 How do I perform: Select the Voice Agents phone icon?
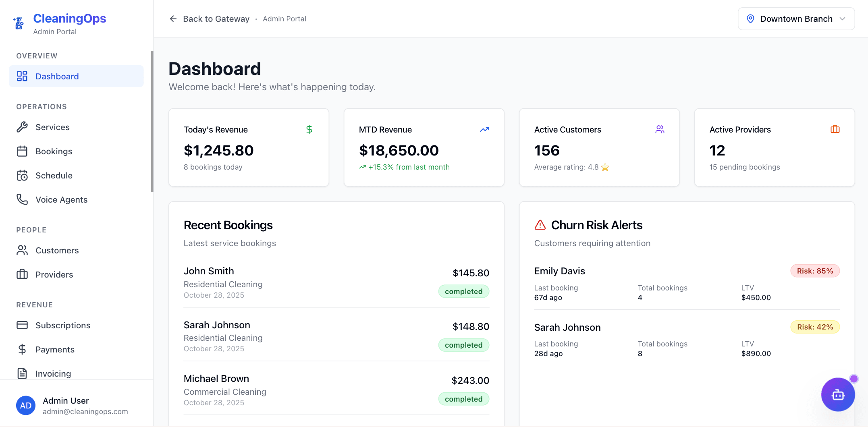click(x=23, y=199)
